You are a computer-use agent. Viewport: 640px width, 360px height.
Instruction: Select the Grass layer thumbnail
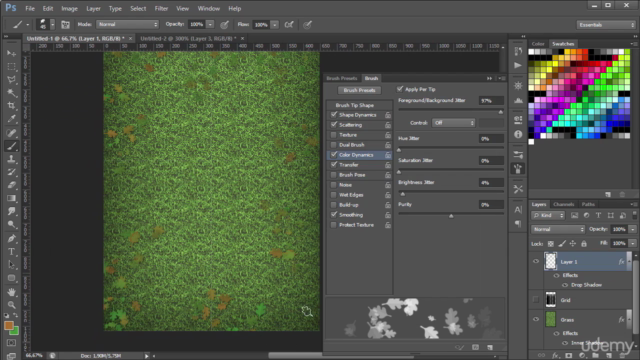[x=551, y=320]
